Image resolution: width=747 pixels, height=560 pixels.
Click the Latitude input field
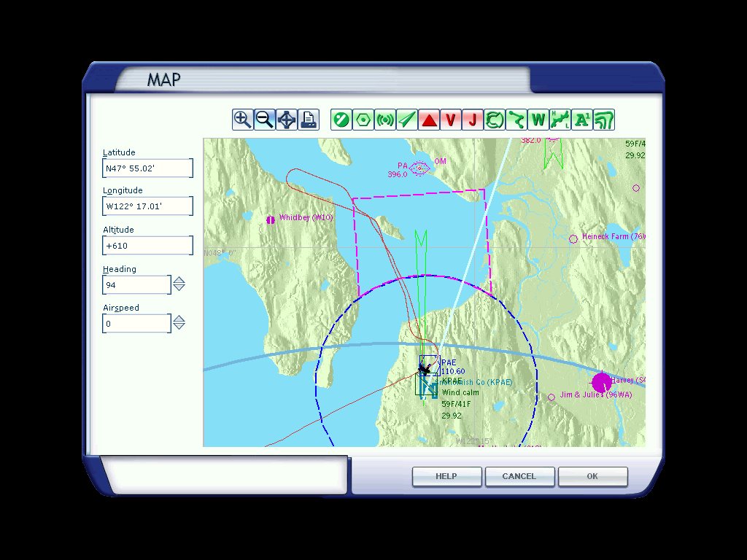pos(147,168)
